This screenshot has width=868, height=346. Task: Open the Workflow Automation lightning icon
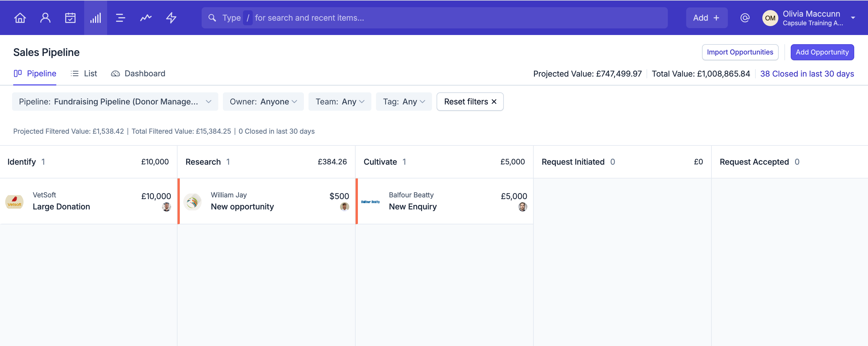pyautogui.click(x=171, y=18)
